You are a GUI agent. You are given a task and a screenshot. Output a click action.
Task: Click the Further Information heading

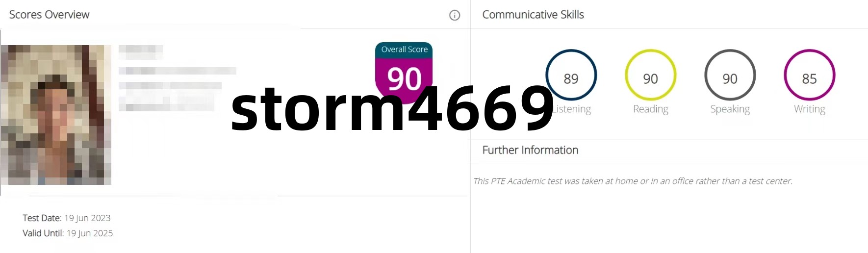pos(530,150)
